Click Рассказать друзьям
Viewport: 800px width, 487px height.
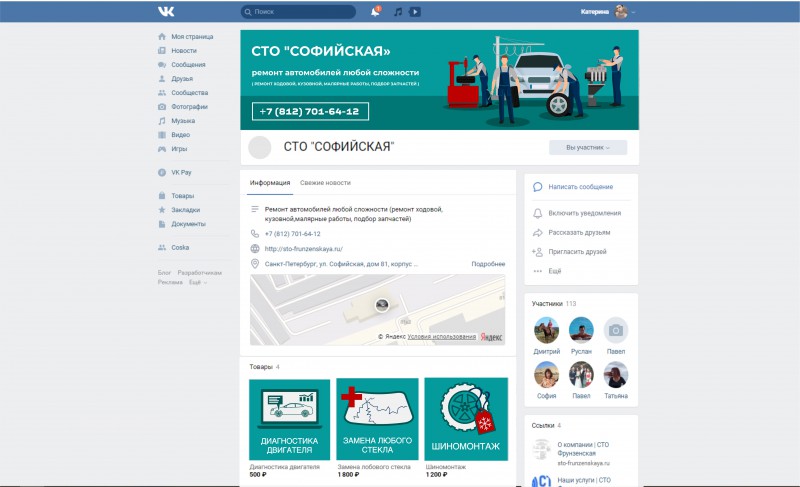579,233
